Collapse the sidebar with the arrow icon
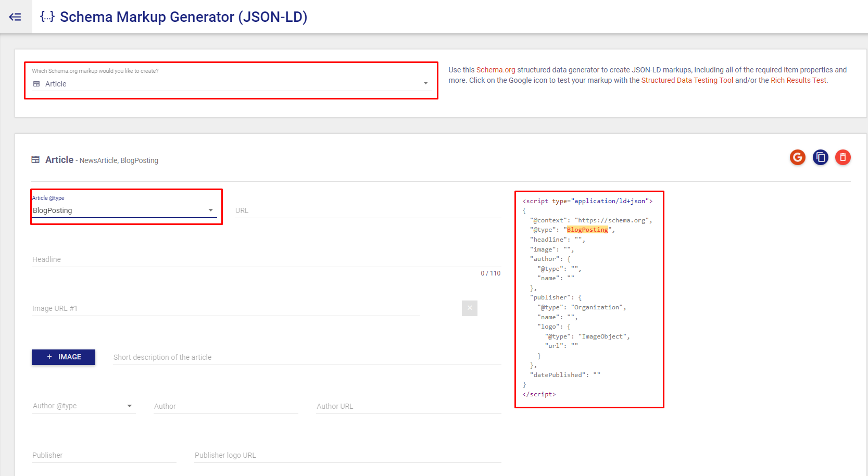Screen dimensions: 868x476 pyautogui.click(x=15, y=17)
